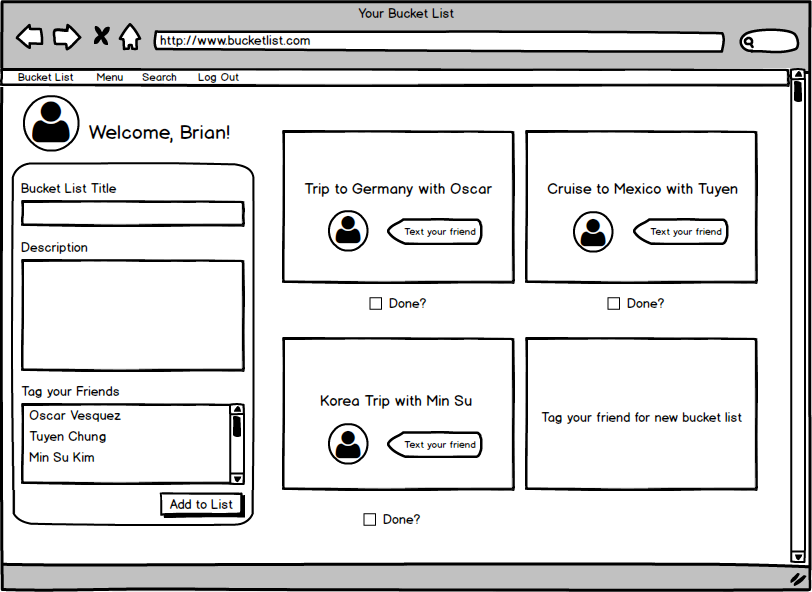Text your friend on Germany trip card

434,232
